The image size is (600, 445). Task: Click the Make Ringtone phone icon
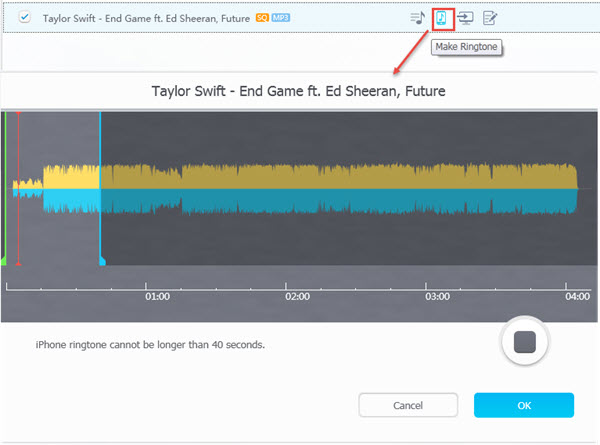pyautogui.click(x=442, y=18)
